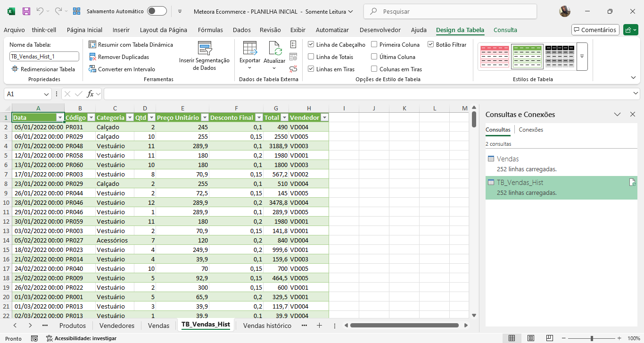Enable Primeira Coluna checkbox

tap(374, 45)
